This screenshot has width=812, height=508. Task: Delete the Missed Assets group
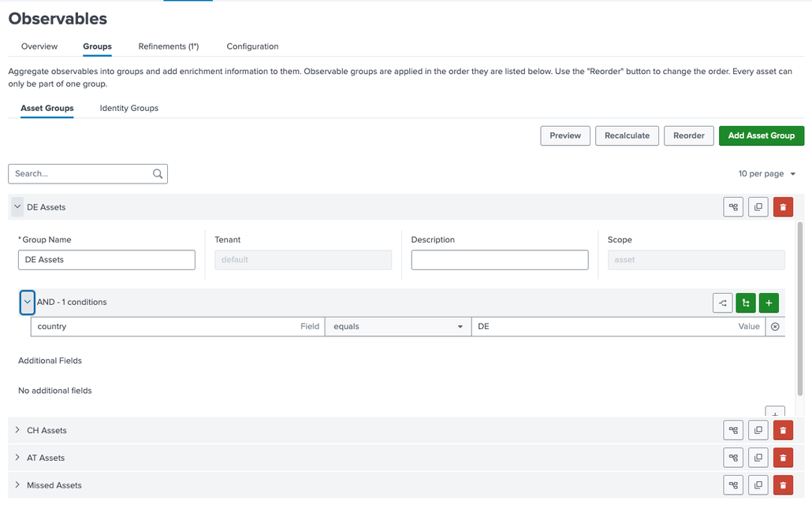782,485
